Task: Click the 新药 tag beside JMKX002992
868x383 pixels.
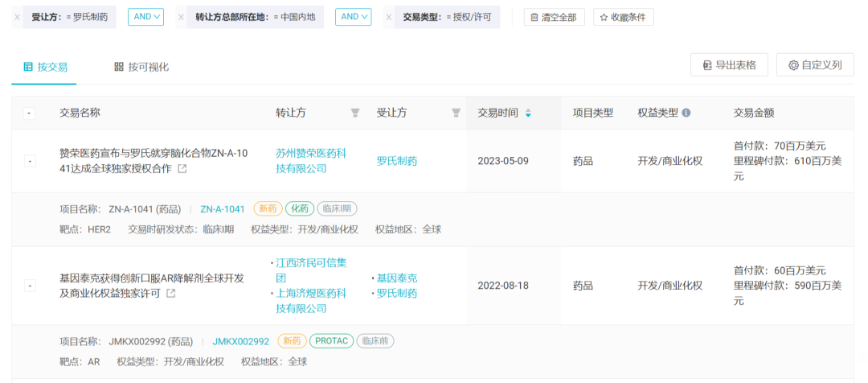Action: point(292,341)
